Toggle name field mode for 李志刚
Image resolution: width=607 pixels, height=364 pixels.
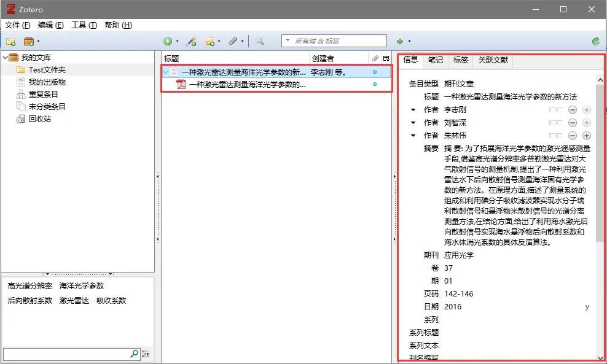click(x=556, y=110)
